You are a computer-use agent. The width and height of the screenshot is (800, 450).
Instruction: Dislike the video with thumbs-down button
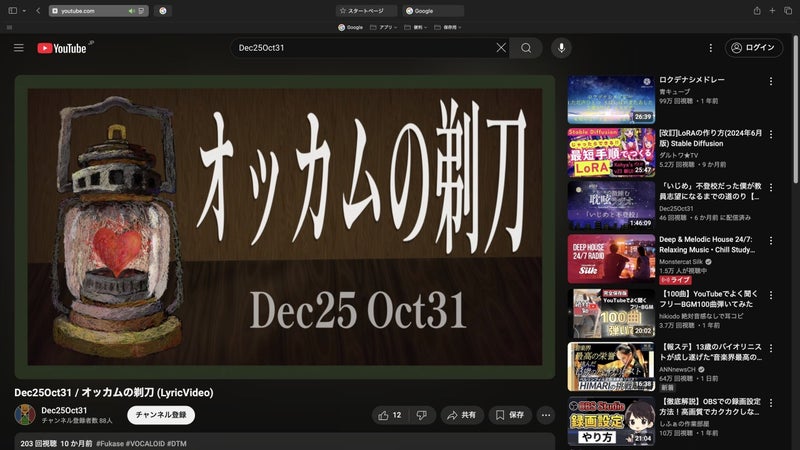421,415
